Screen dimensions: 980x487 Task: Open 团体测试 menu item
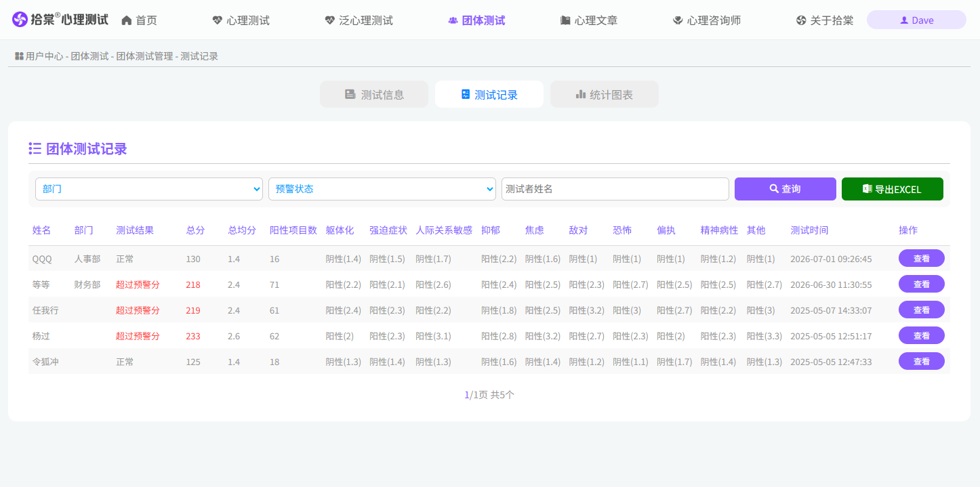[477, 20]
